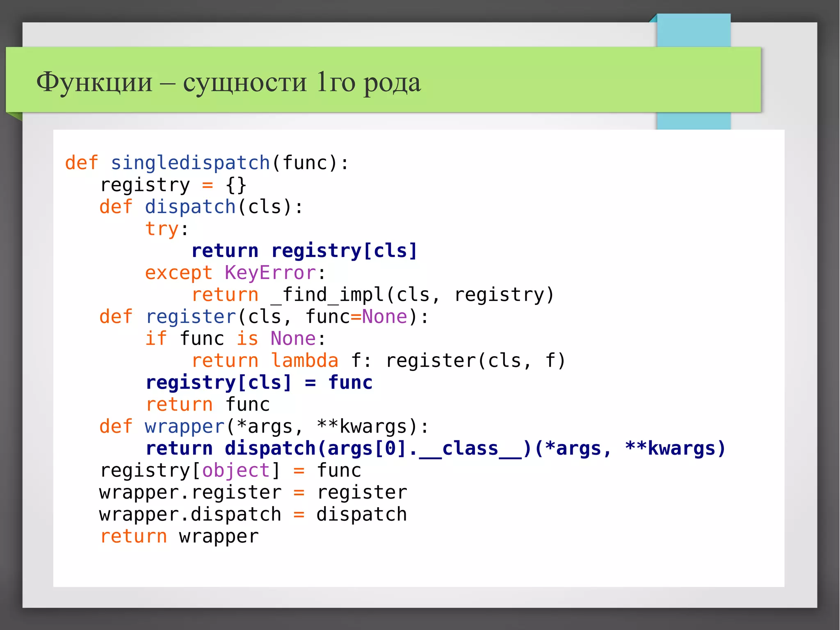This screenshot has height=630, width=840.
Task: Select the line 'def wrapper(*args, **kwargs):'
Action: point(264,426)
